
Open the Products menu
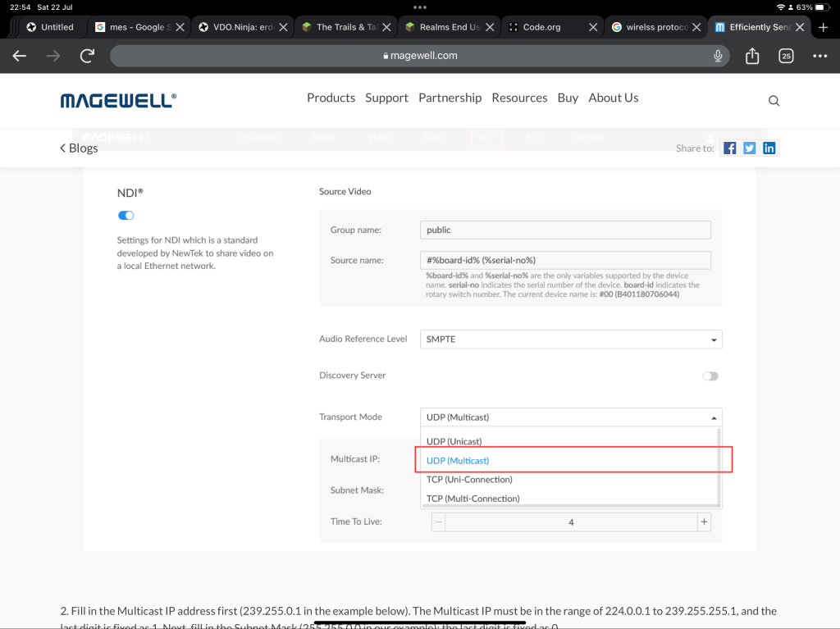(331, 98)
